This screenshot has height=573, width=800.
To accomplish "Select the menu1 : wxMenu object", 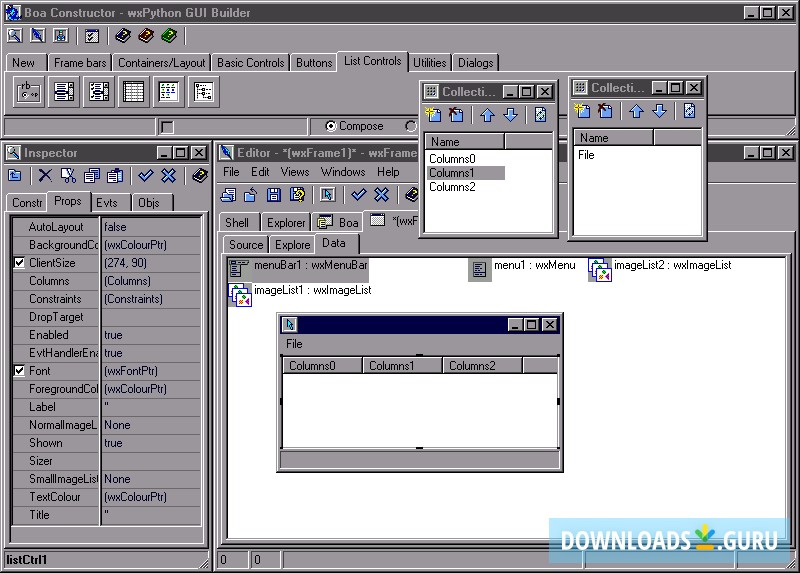I will click(x=522, y=268).
